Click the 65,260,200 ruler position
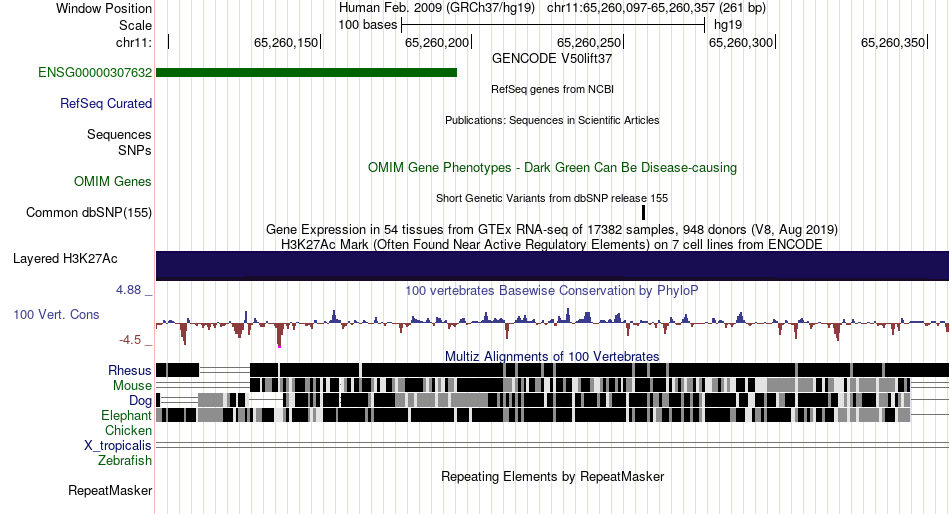This screenshot has width=950, height=514. point(437,42)
